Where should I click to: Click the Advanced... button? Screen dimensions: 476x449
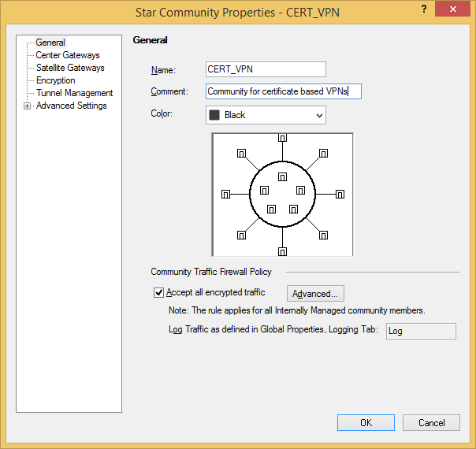pos(315,294)
